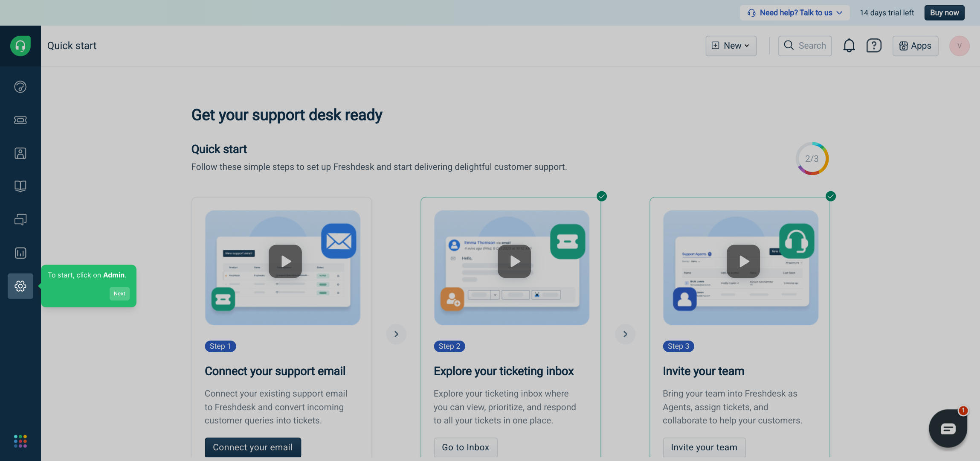Play the Invite your team video
The width and height of the screenshot is (980, 461).
(743, 261)
